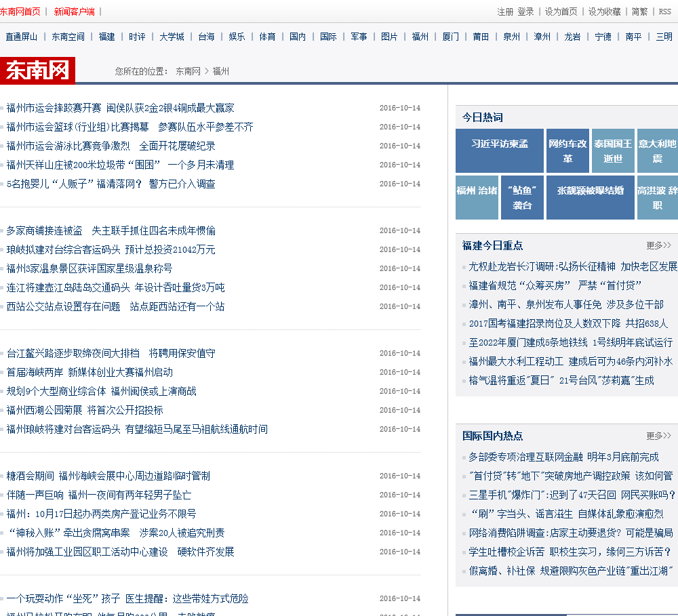Open article 台江鳌兴路逐步取缔夜间大排档

point(111,354)
